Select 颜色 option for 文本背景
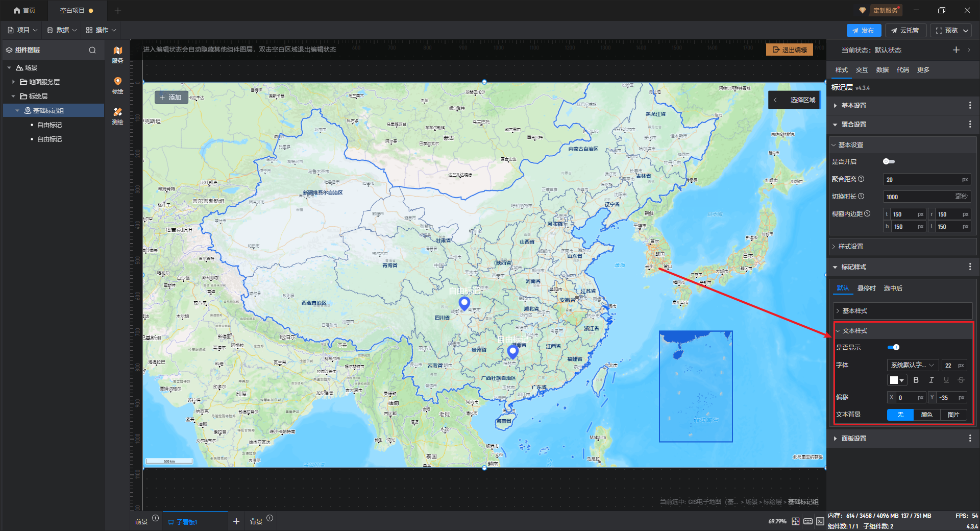The width and height of the screenshot is (980, 531). tap(926, 415)
